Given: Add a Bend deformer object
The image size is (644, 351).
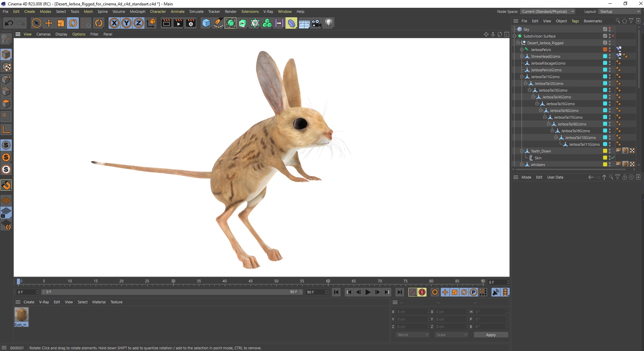Looking at the screenshot, I should 291,23.
